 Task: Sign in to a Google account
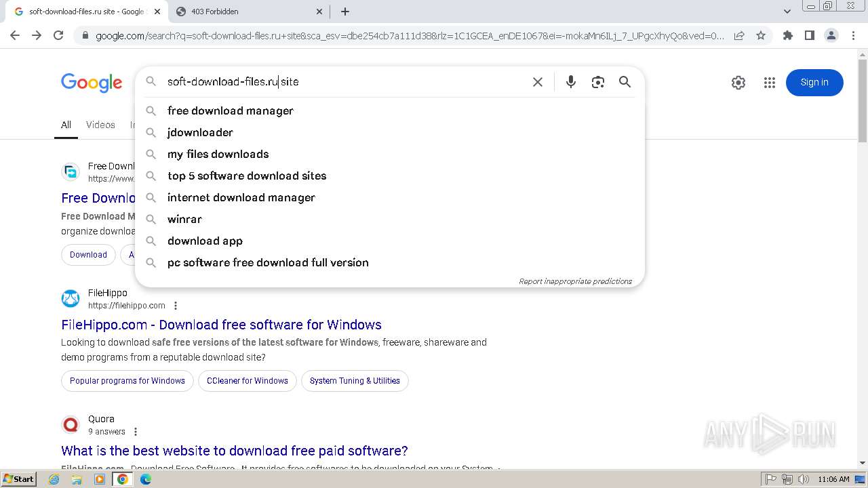point(814,83)
